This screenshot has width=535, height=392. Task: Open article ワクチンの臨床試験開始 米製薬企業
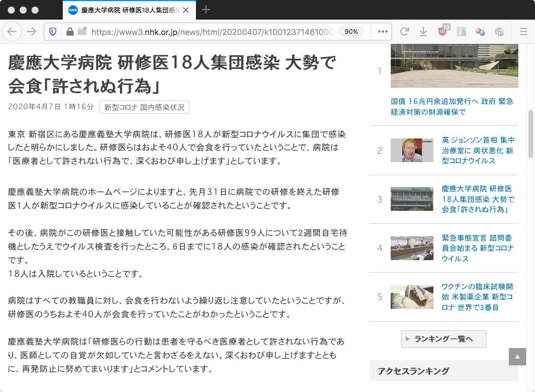[477, 297]
